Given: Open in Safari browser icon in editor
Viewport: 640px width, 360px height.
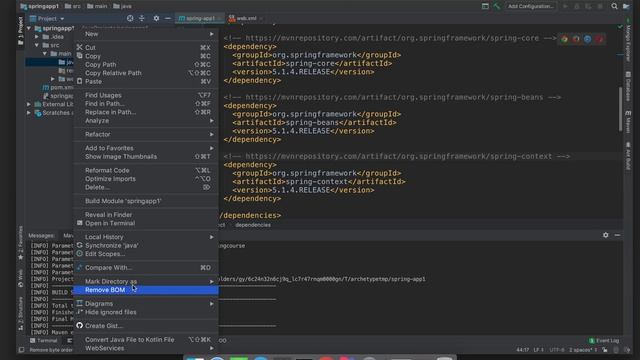Looking at the screenshot, I should coord(587,39).
